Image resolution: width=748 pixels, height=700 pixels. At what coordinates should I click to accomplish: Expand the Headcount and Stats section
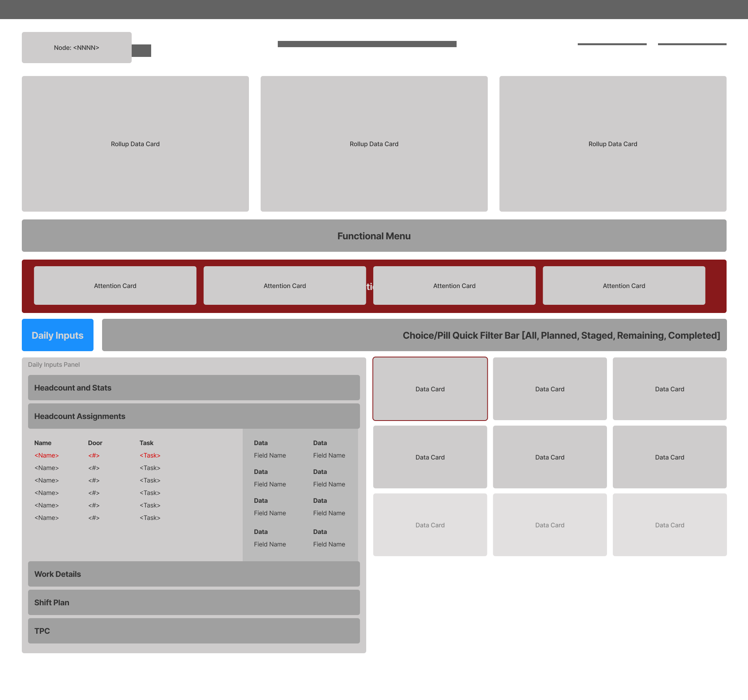[x=194, y=387]
